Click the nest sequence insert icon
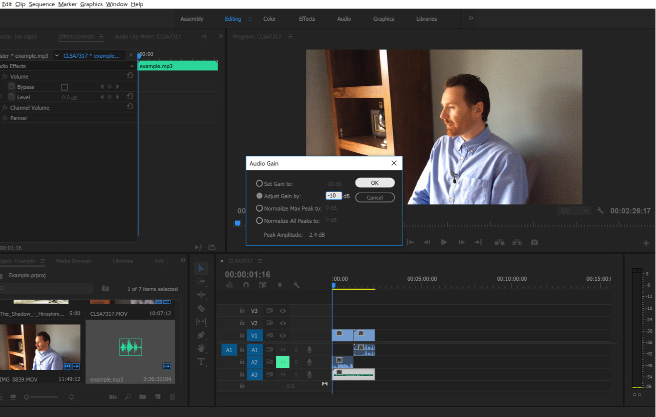The height and width of the screenshot is (417, 656). (229, 285)
